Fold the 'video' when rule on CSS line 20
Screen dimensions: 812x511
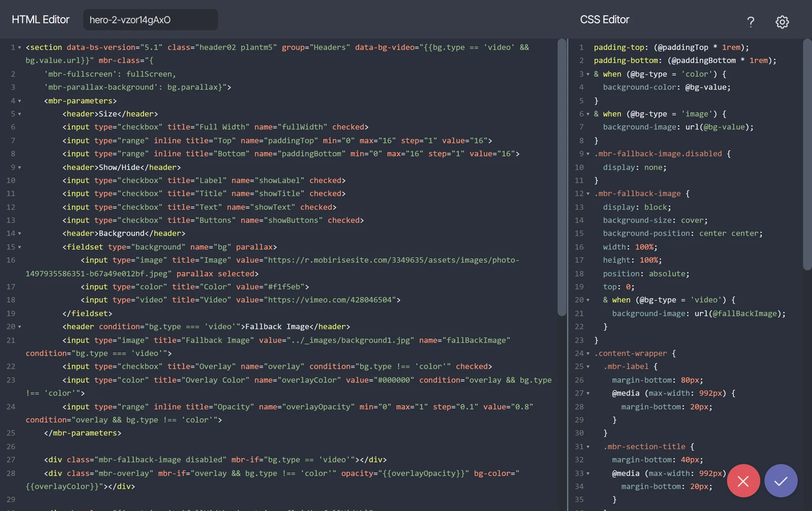click(x=588, y=300)
